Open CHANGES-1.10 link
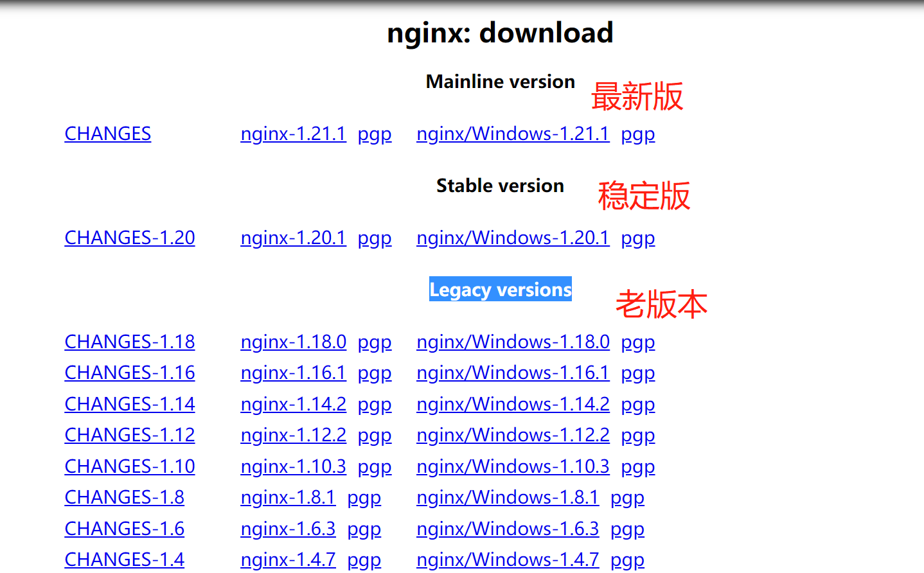This screenshot has height=573, width=924. point(130,466)
